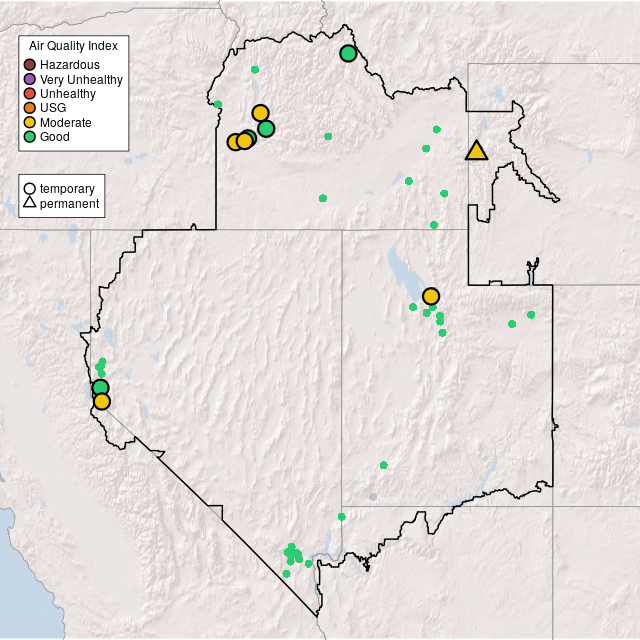
Task: Click the Hazardous legend color swatch
Action: point(30,65)
